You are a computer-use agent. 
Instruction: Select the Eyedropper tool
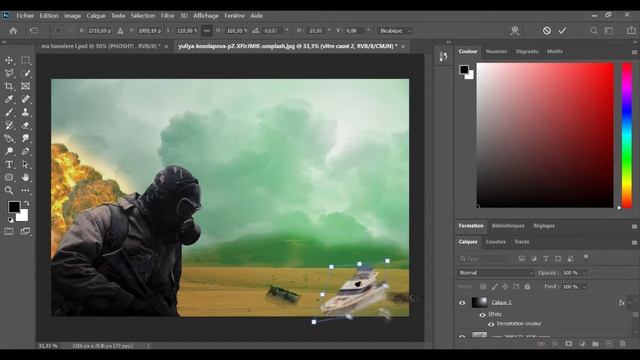[9, 99]
